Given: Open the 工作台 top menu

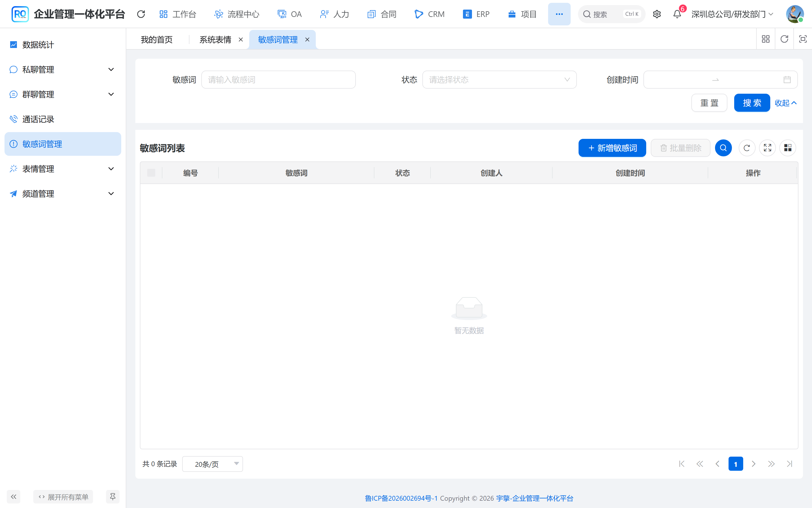Looking at the screenshot, I should [x=178, y=14].
